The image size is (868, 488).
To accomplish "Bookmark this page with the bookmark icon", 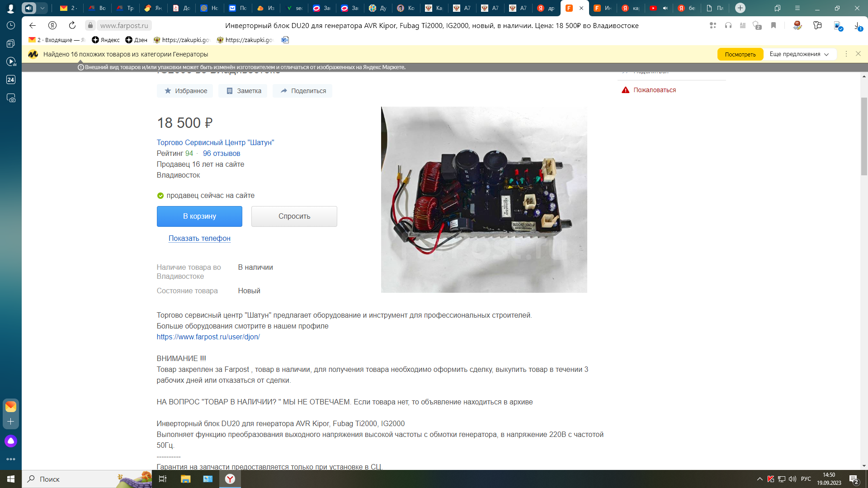I will coord(774,26).
